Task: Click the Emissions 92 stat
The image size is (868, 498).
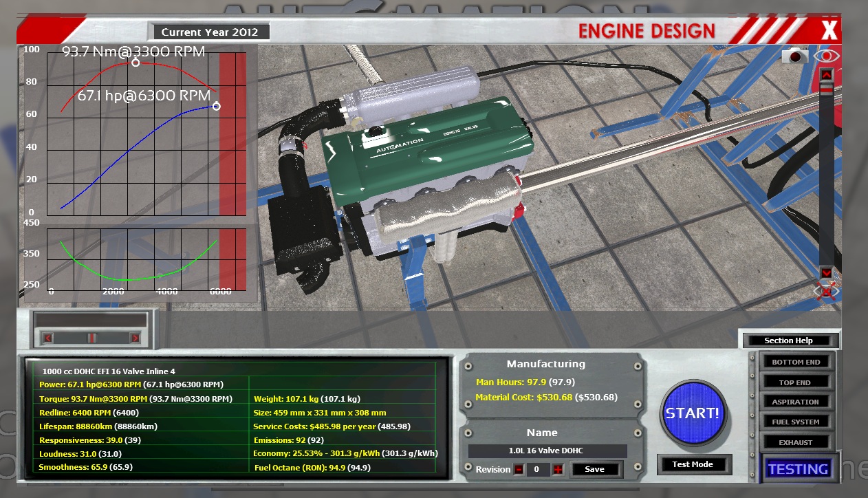Action: 289,440
